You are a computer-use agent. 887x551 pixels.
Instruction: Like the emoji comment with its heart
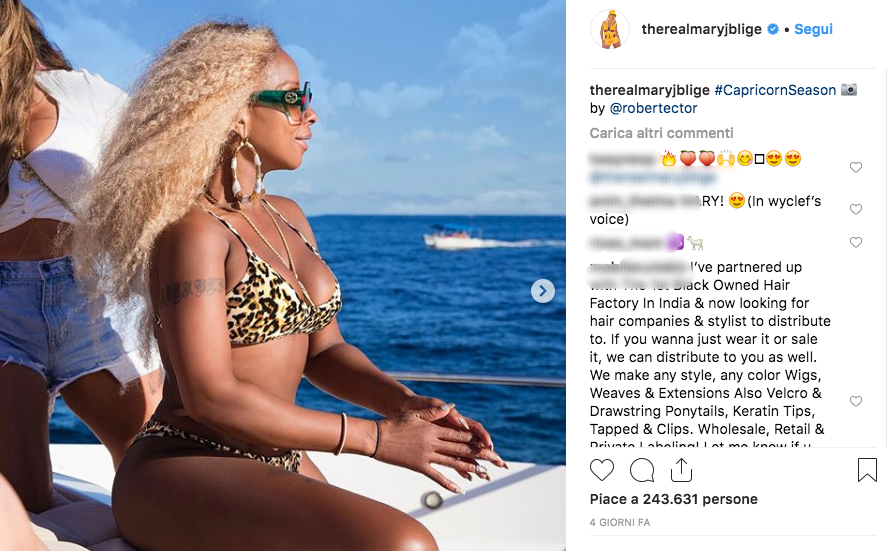point(856,167)
